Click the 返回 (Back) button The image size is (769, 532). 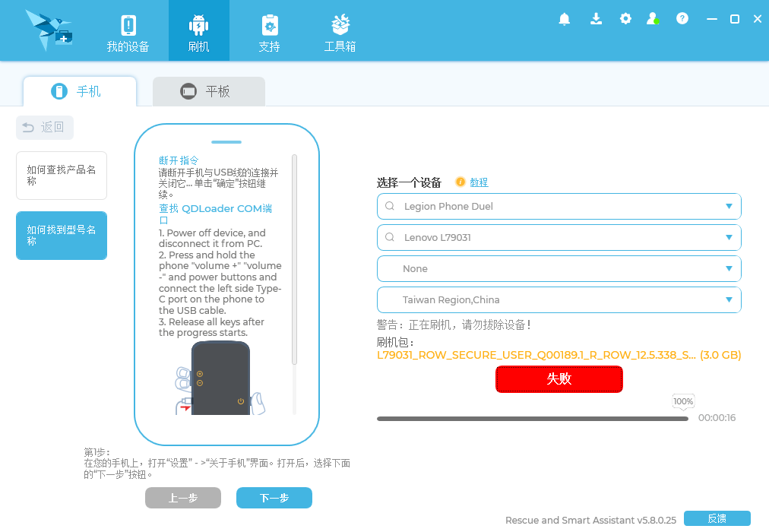tap(45, 128)
